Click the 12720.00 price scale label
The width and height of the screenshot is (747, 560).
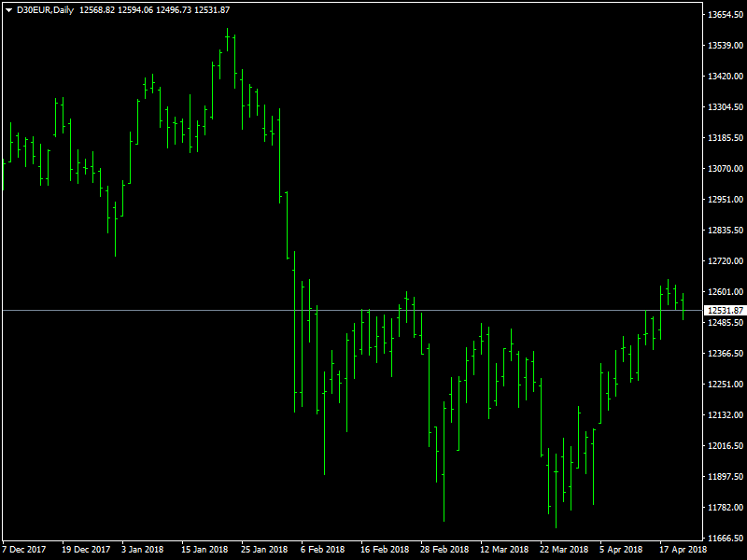click(x=726, y=261)
